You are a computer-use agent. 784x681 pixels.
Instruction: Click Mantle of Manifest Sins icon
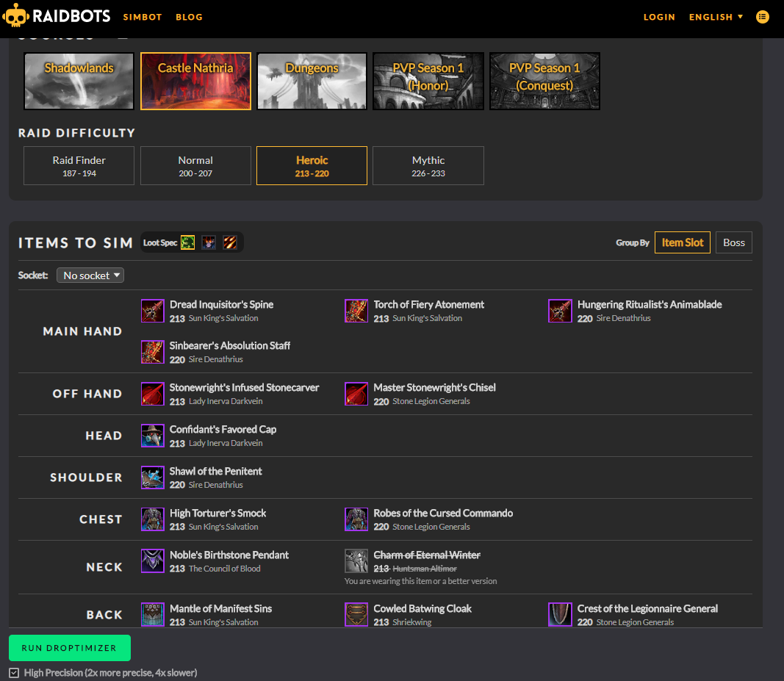[153, 614]
